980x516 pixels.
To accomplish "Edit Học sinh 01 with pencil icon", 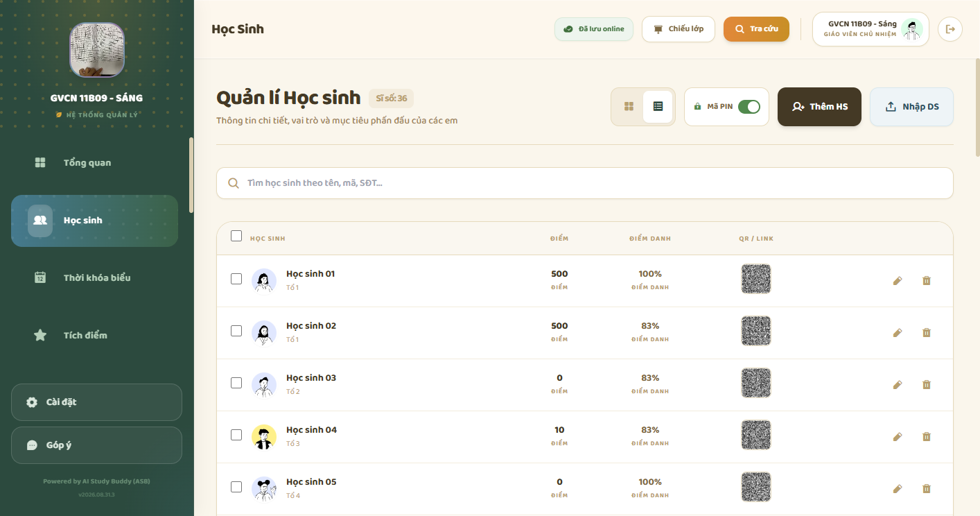I will click(898, 281).
